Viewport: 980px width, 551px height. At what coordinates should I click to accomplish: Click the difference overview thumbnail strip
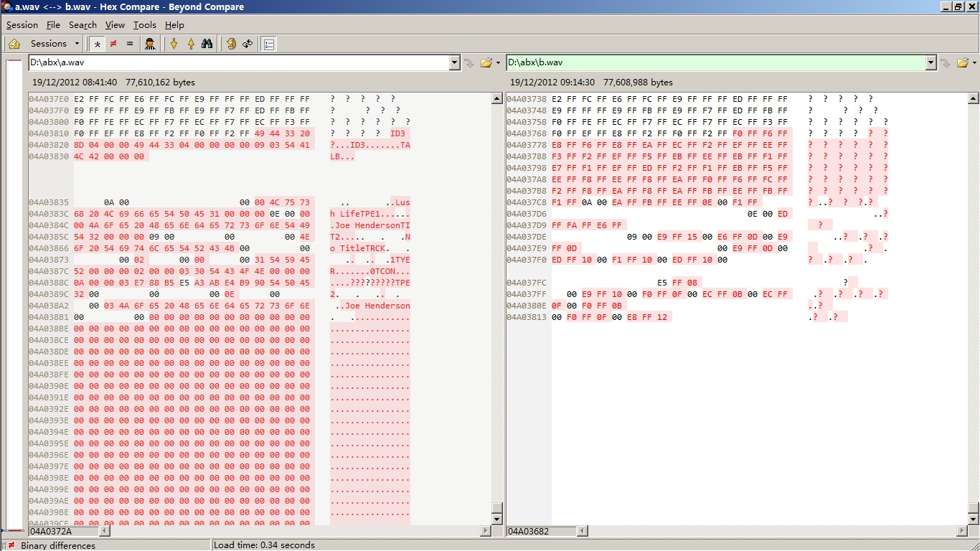point(14,296)
